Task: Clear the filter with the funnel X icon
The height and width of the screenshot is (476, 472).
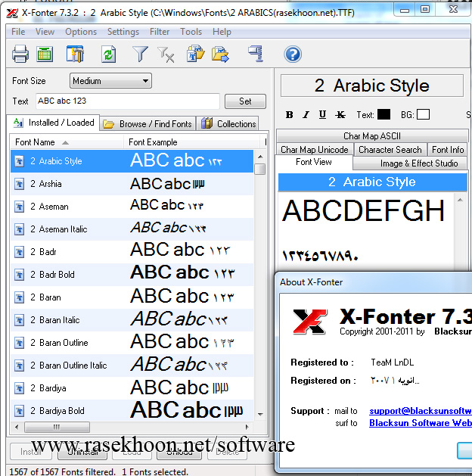Action: tap(166, 54)
